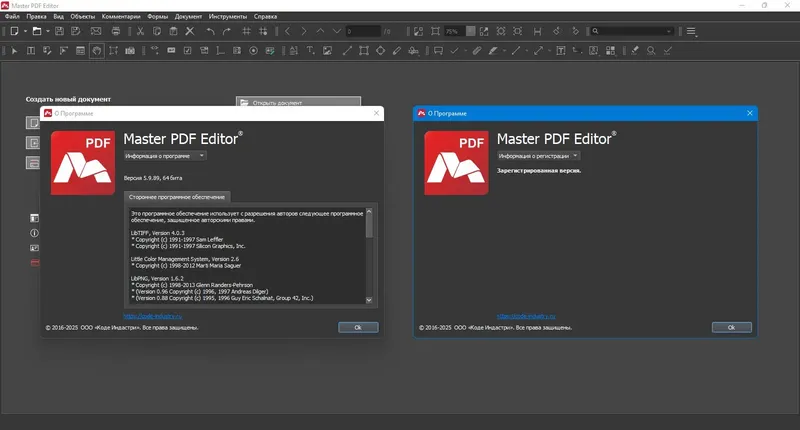Open the new document dropdown arrow

tap(25, 32)
